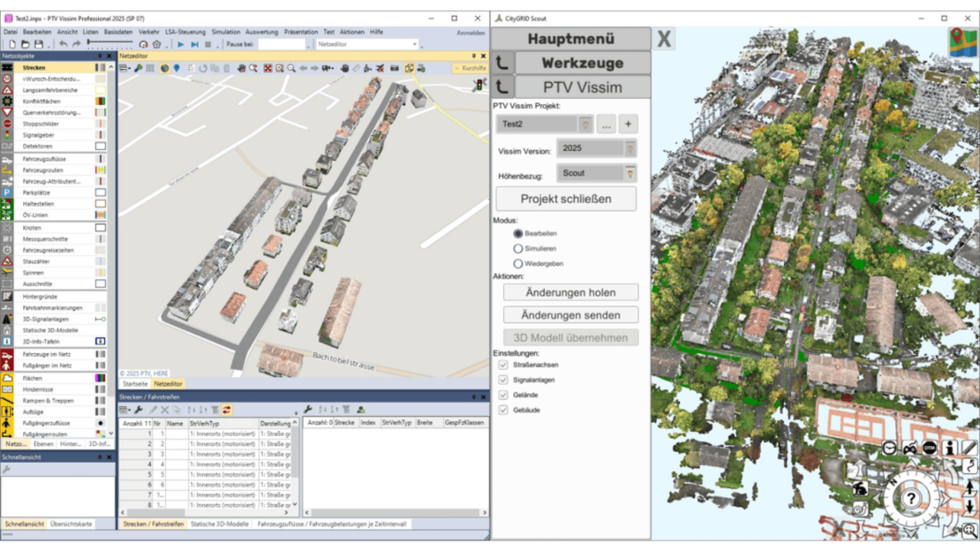Zoom out with magnifier icon in Netzeditor
This screenshot has width=980, height=551.
tap(291, 68)
